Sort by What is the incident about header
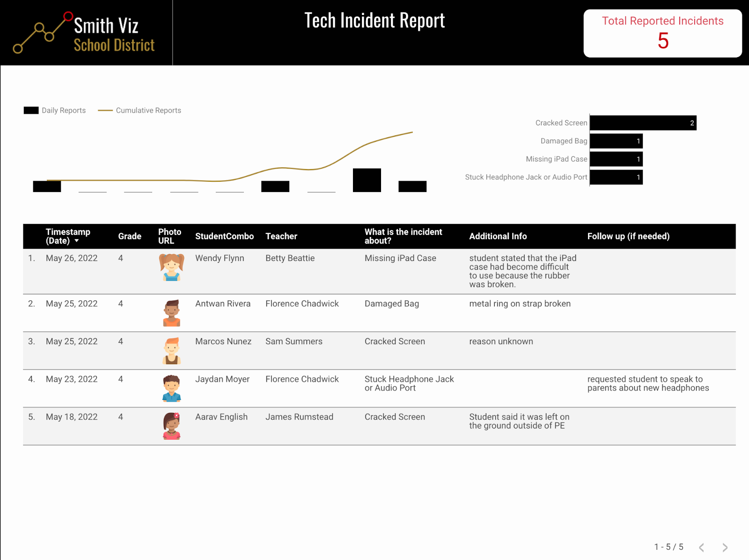The height and width of the screenshot is (560, 749). click(x=404, y=236)
